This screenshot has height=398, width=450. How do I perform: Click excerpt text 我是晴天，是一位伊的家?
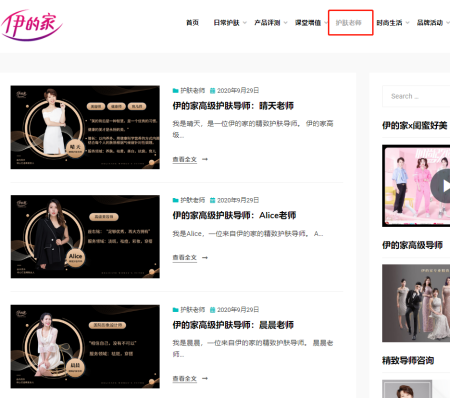253,129
